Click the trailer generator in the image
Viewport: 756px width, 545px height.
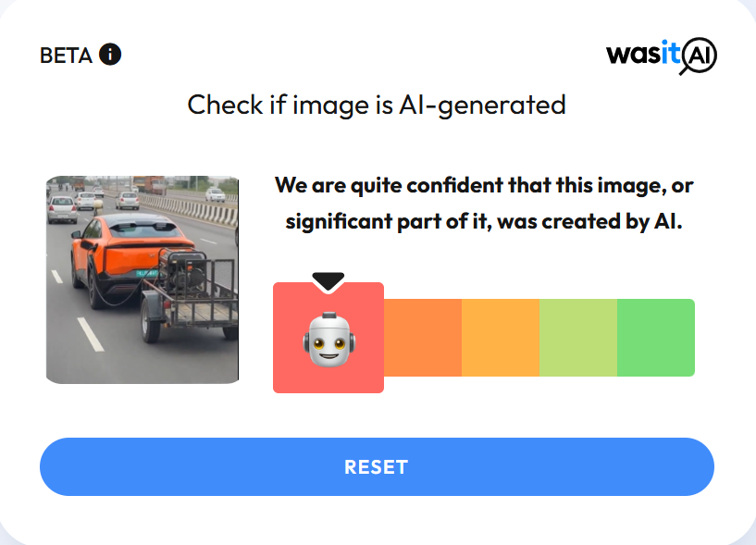[185, 271]
